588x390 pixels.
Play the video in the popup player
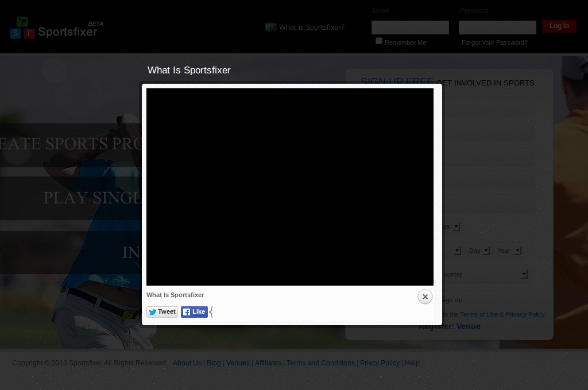(x=290, y=186)
